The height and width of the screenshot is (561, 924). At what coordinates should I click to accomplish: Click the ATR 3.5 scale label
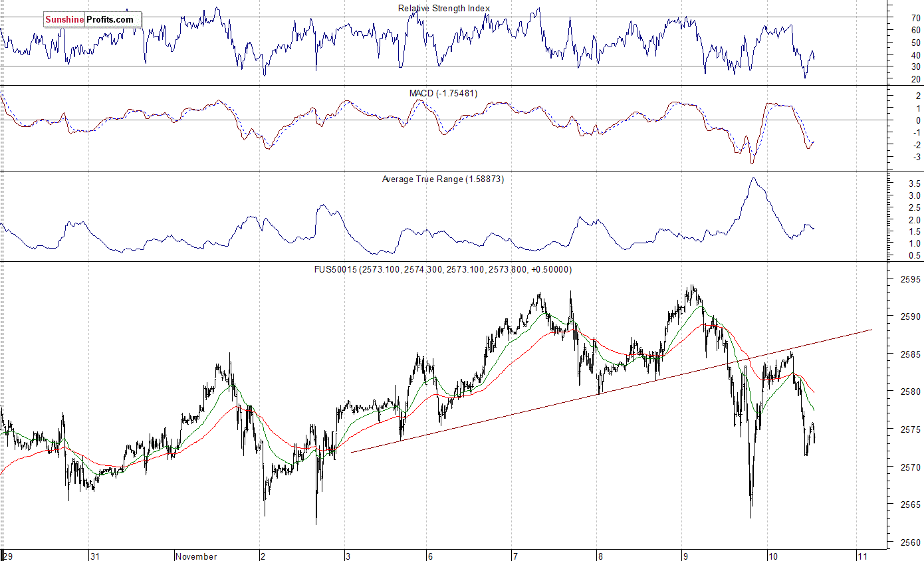point(914,183)
